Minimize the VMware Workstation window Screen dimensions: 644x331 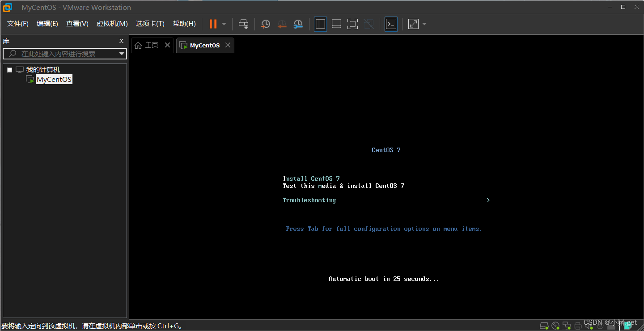tap(610, 7)
